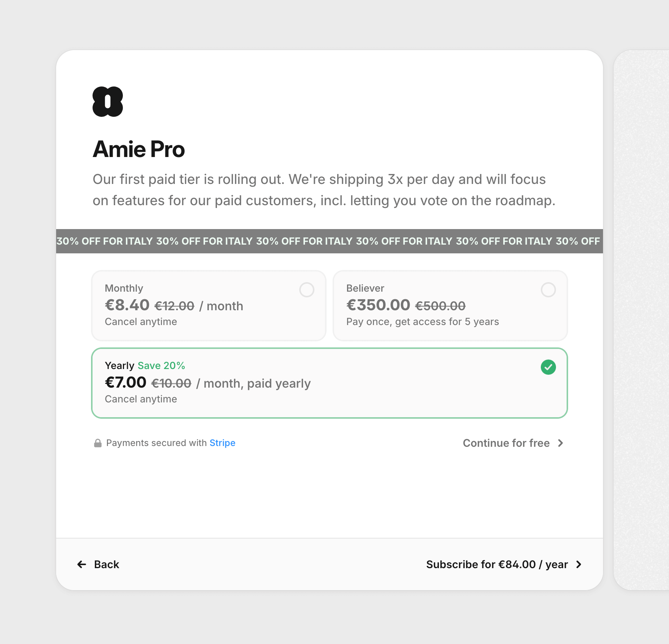Click the Amie Pro heading

pos(139,149)
